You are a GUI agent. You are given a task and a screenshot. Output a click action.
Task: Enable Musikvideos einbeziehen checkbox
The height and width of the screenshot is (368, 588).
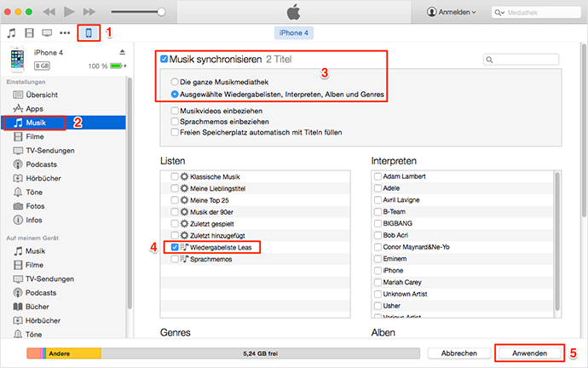pos(175,111)
